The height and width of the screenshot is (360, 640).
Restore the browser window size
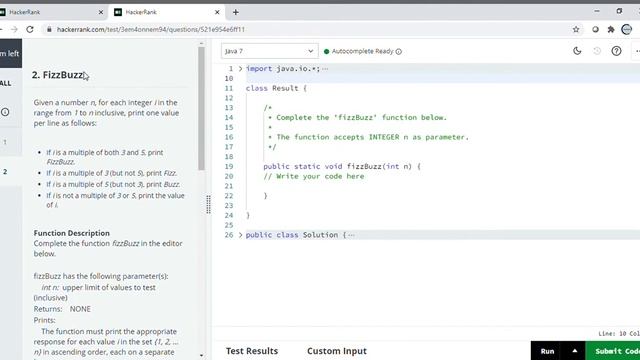(619, 11)
